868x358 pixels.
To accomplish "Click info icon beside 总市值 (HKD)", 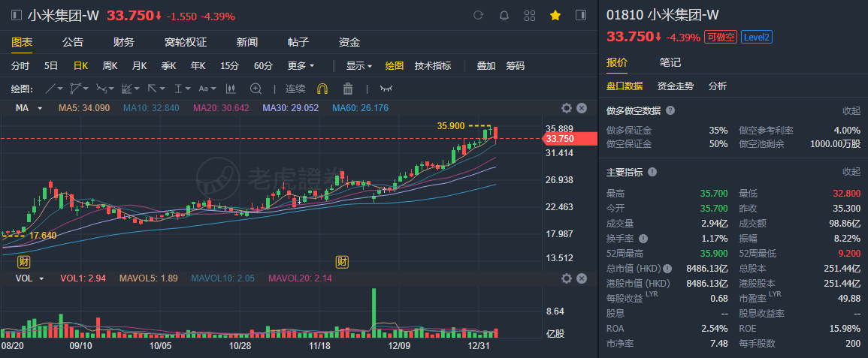I will click(x=667, y=269).
